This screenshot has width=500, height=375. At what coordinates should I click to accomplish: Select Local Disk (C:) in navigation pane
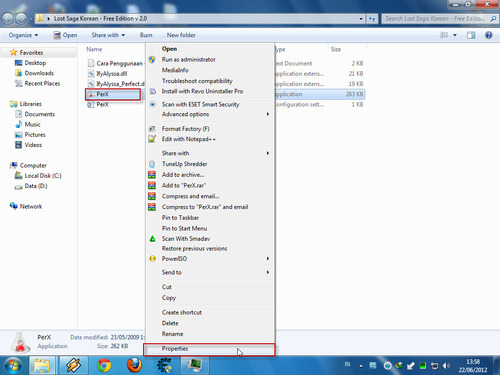(43, 176)
